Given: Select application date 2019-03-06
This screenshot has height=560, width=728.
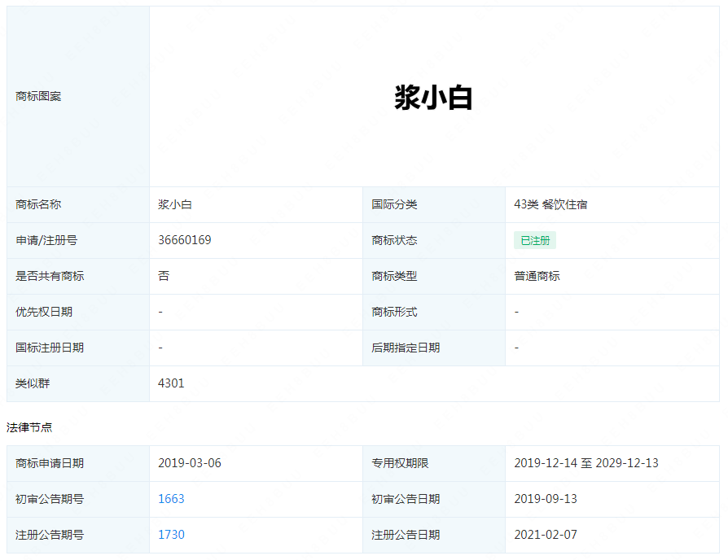Looking at the screenshot, I should [x=190, y=463].
